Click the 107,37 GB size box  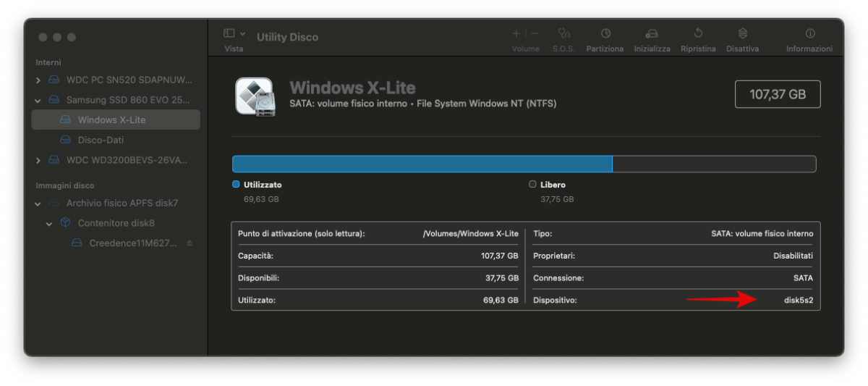click(x=778, y=94)
